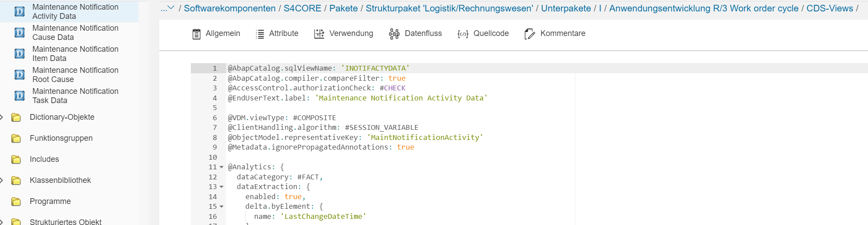Open the breadcrumb overflow dropdown
Image resolution: width=868 pixels, height=225 pixels.
click(168, 8)
